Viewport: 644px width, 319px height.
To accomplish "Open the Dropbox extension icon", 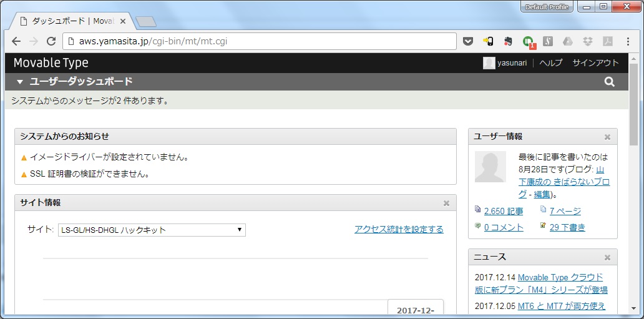I will [x=588, y=41].
